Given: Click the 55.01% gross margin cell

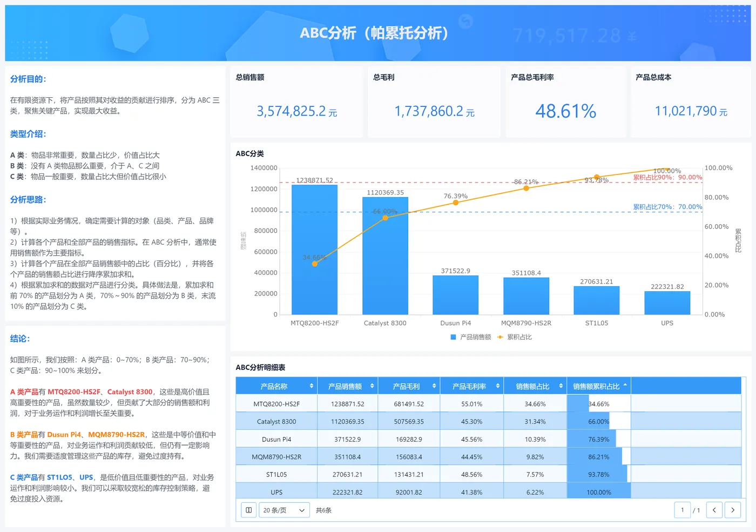Looking at the screenshot, I should point(472,404).
